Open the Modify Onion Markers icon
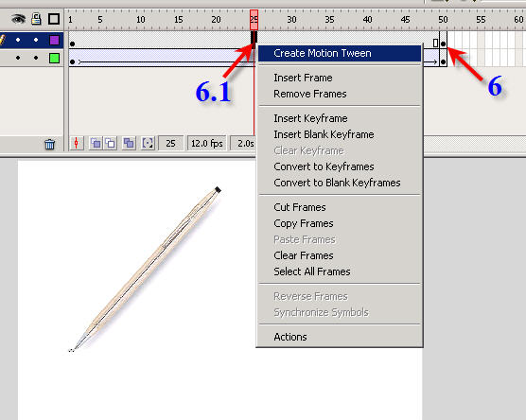 tap(148, 144)
